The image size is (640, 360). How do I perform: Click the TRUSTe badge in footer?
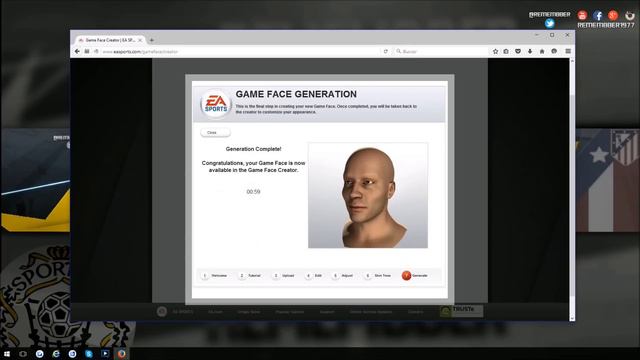(462, 311)
